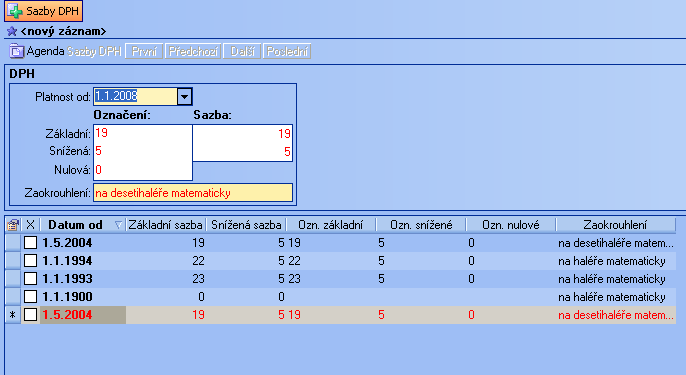Sort by Datum od column header
The image size is (686, 375).
click(x=83, y=225)
